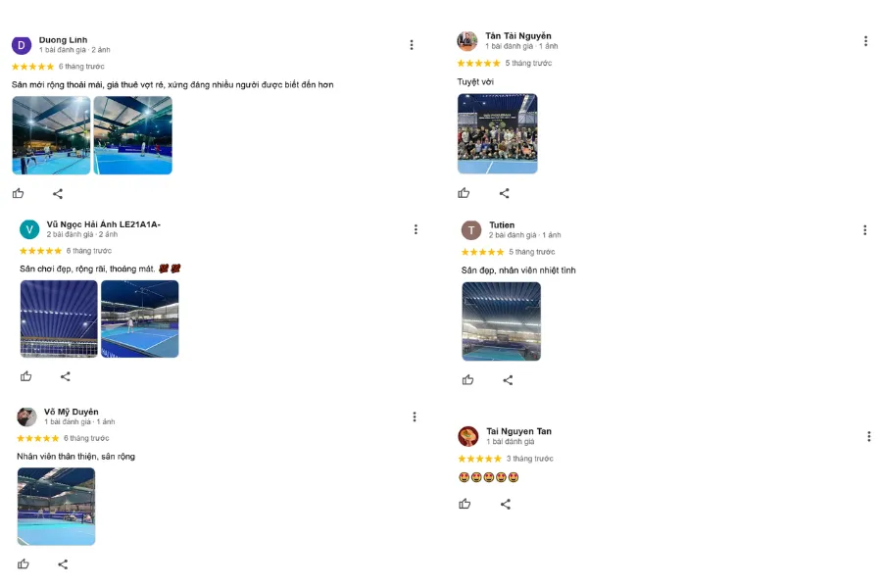The width and height of the screenshot is (882, 588).
Task: Like Duong Linh's review
Action: click(18, 193)
